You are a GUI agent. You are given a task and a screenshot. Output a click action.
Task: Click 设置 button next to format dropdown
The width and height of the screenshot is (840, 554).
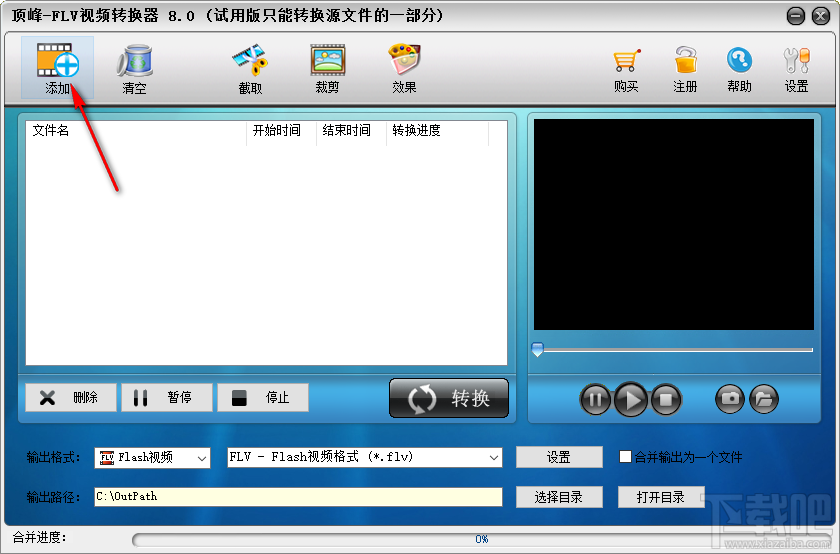[x=559, y=457]
